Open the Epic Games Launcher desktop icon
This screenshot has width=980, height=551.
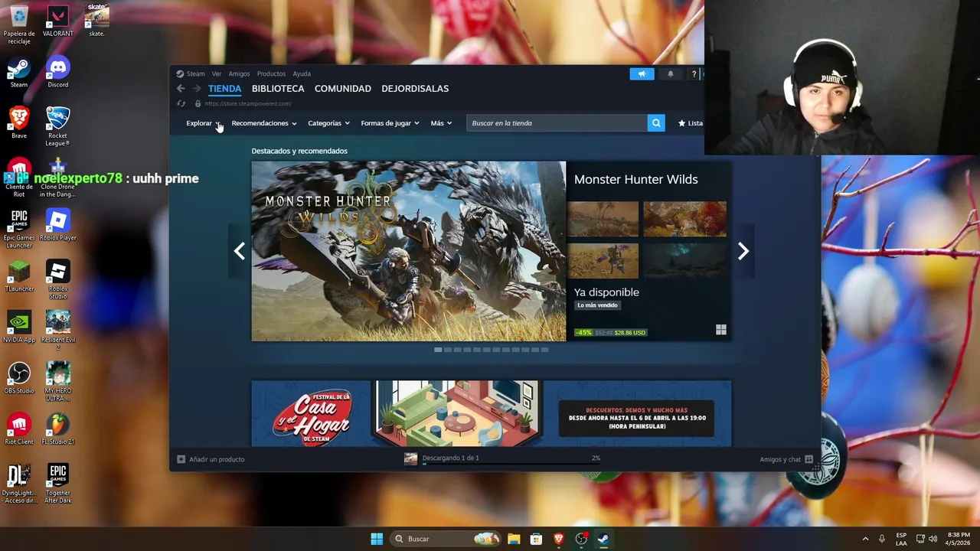click(19, 228)
